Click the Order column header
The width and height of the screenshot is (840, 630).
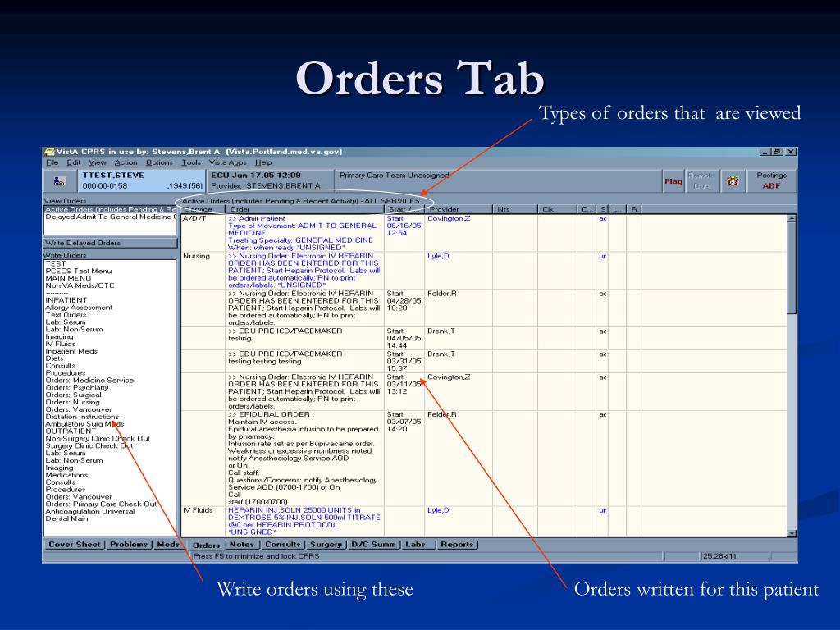[x=305, y=209]
